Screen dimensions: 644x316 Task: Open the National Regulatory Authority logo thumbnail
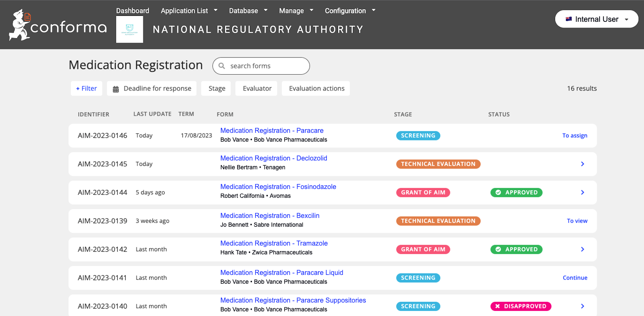pyautogui.click(x=129, y=29)
